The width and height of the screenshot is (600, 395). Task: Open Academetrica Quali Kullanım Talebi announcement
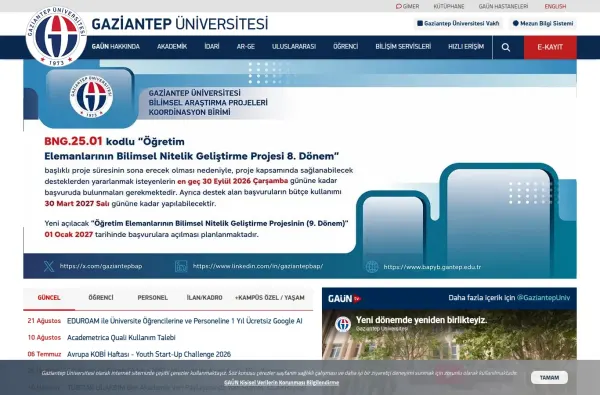(x=121, y=338)
